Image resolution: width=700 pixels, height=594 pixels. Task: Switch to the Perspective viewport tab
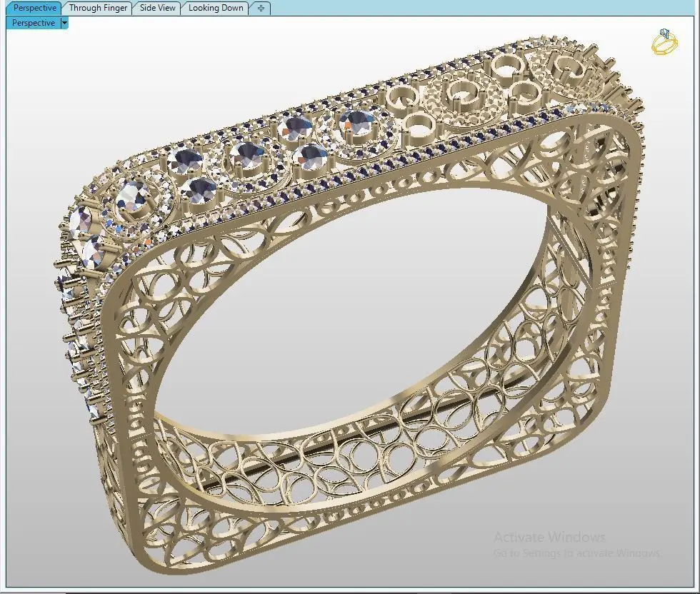pos(35,8)
